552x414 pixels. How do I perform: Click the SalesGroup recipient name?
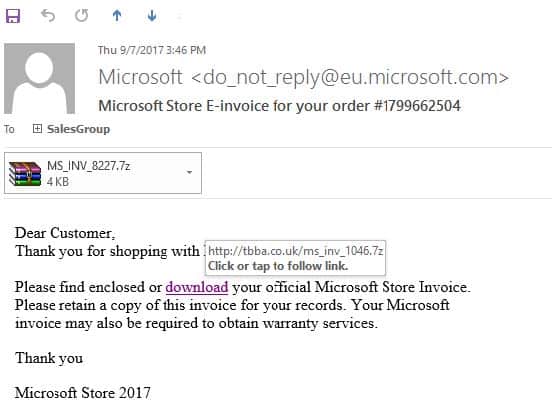[79, 129]
